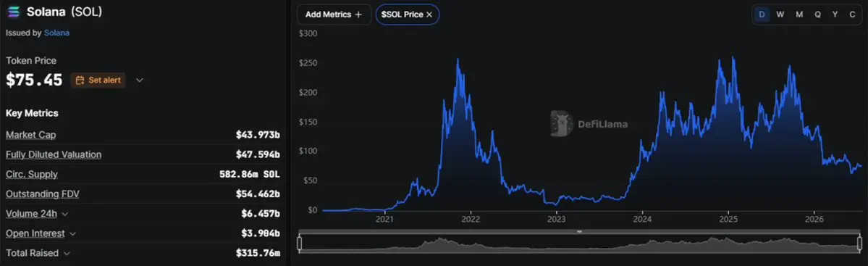868x266 pixels.
Task: Click the $0 y-axis label
Action: coord(312,210)
